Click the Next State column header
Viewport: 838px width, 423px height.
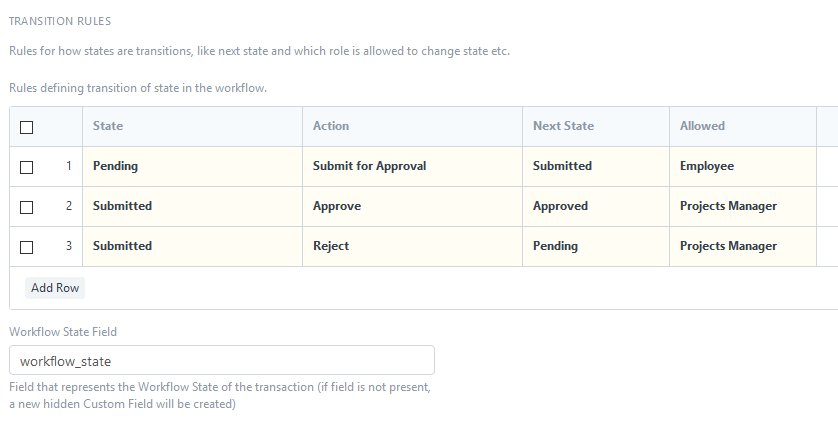click(563, 126)
